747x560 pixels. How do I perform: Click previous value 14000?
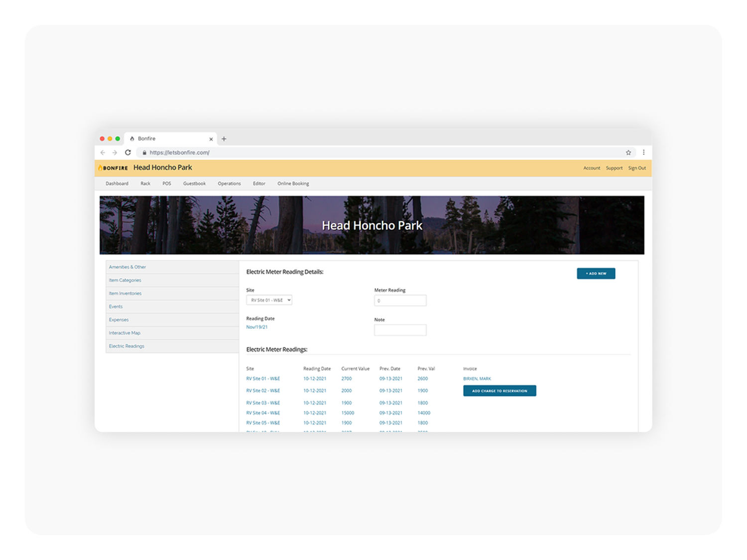[424, 413]
